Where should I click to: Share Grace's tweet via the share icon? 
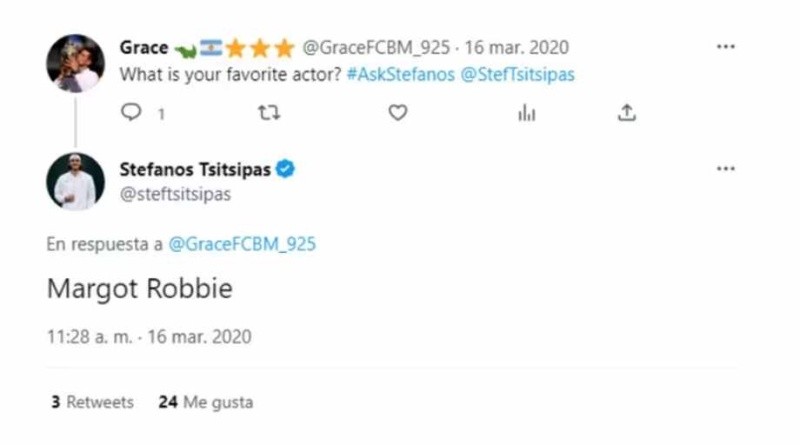[x=627, y=113]
